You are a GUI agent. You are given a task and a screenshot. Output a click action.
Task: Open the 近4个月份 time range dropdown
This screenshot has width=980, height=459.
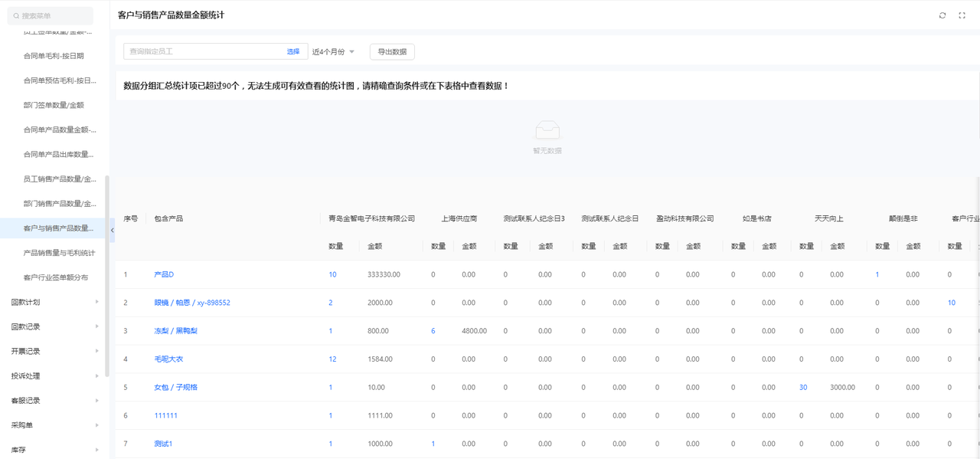[x=334, y=52]
